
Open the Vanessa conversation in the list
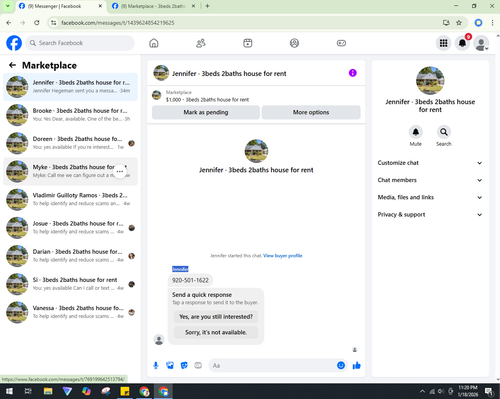click(70, 312)
